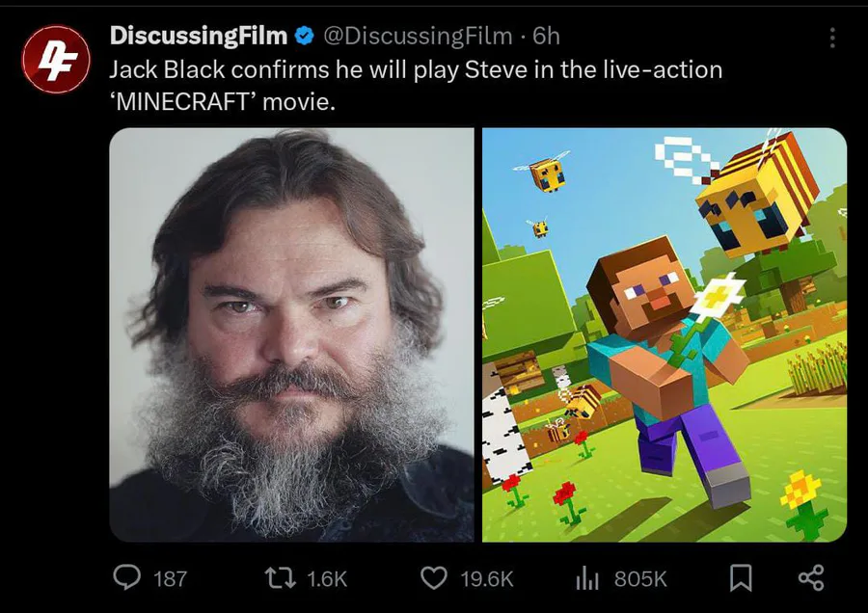Enlarge the Jack Black portrait photo
Viewport: 868px width, 613px height.
click(291, 334)
